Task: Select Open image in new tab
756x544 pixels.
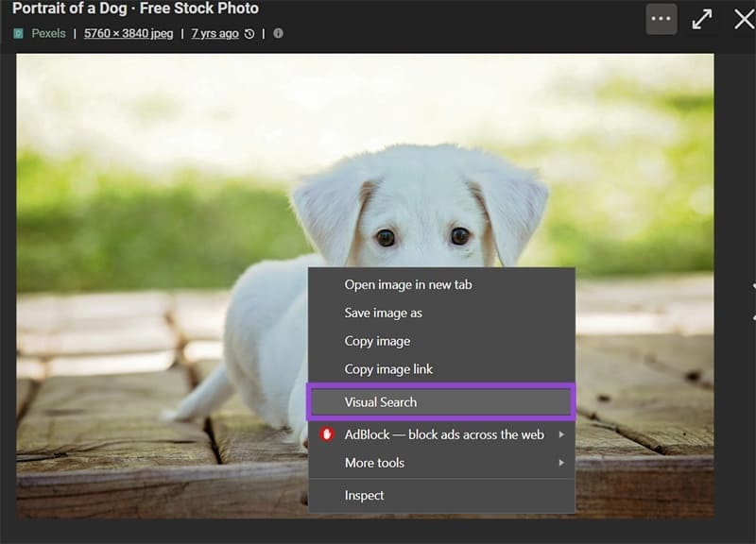Action: [x=408, y=284]
